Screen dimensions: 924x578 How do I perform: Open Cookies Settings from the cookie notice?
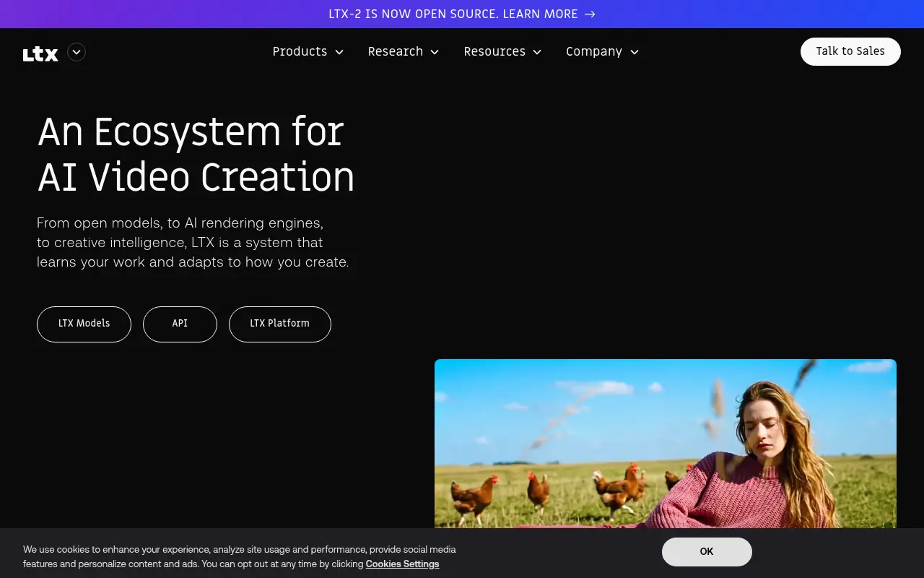pos(402,564)
